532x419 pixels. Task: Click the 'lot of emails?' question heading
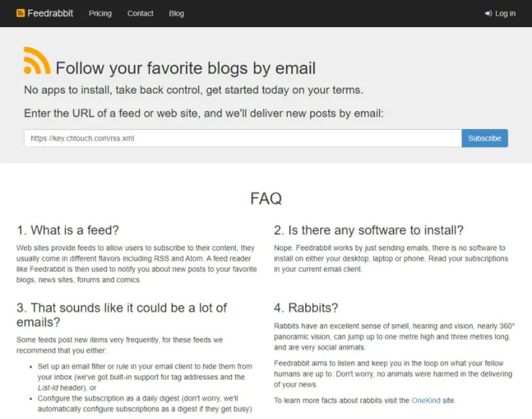[x=122, y=315]
